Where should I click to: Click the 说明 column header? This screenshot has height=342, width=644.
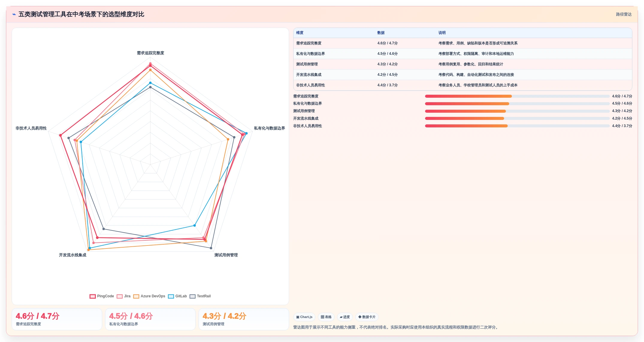coord(442,33)
